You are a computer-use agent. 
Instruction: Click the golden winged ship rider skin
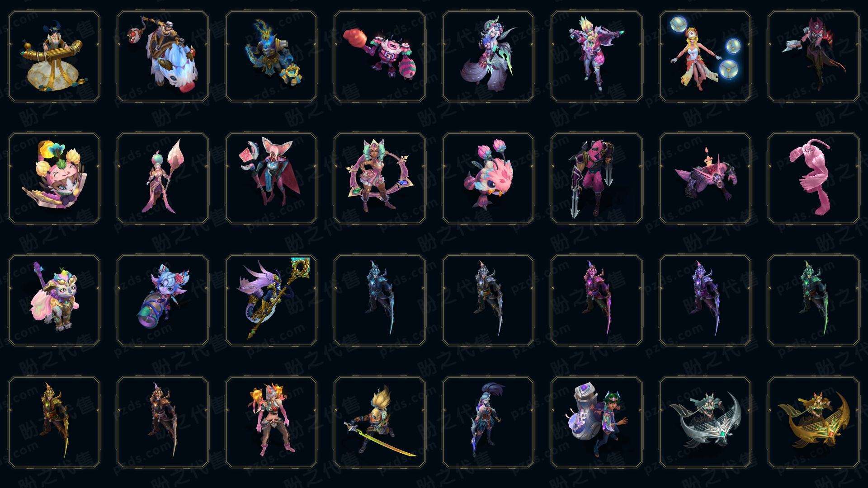click(814, 422)
